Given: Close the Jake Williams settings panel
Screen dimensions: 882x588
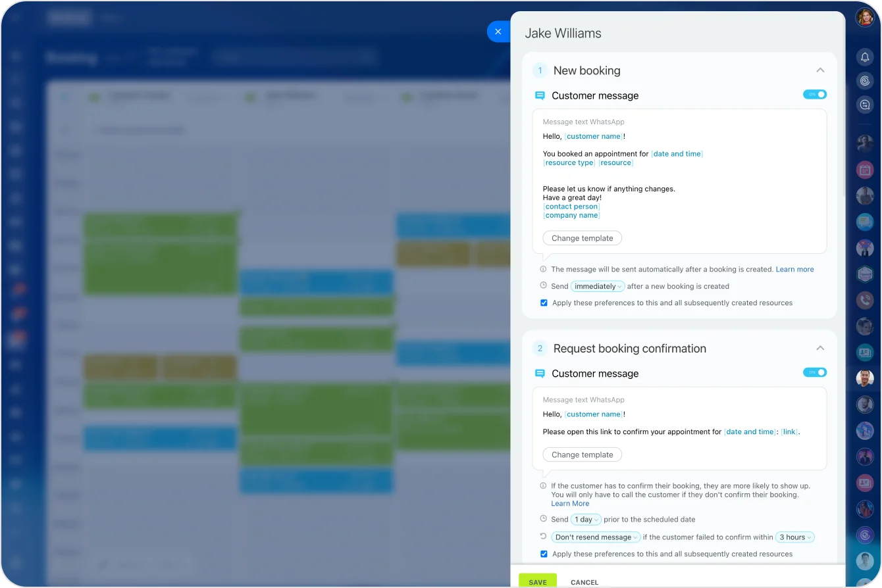Looking at the screenshot, I should (x=498, y=32).
